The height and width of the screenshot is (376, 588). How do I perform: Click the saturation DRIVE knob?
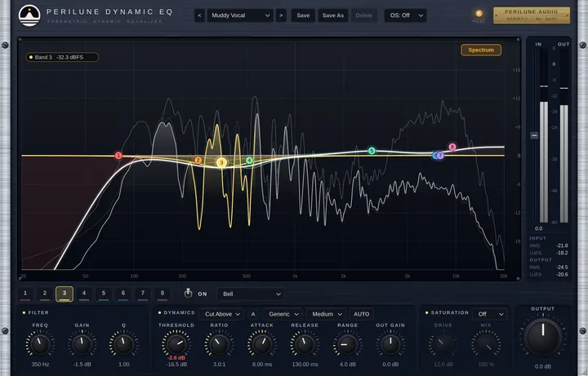[443, 345]
